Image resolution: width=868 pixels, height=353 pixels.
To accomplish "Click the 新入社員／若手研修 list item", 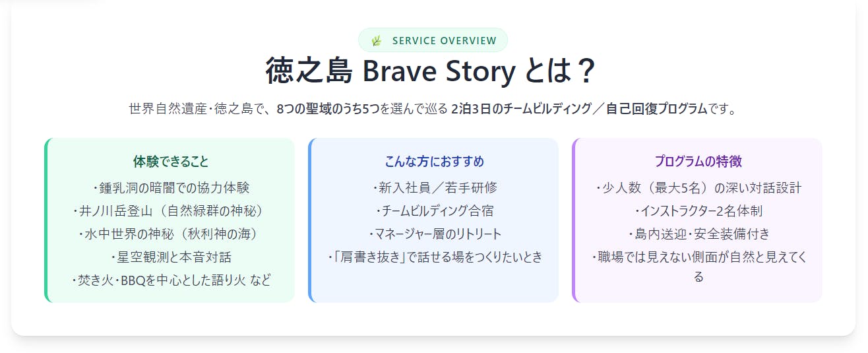I will click(435, 188).
